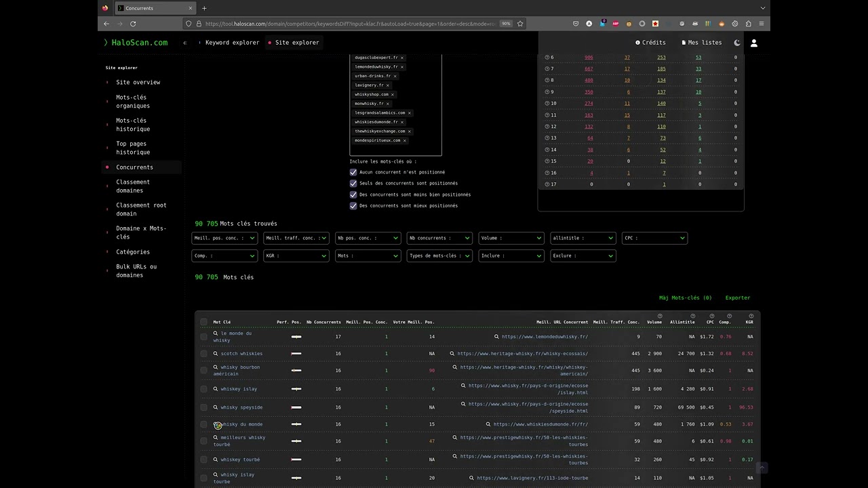Click the KGR column help icon

751,316
